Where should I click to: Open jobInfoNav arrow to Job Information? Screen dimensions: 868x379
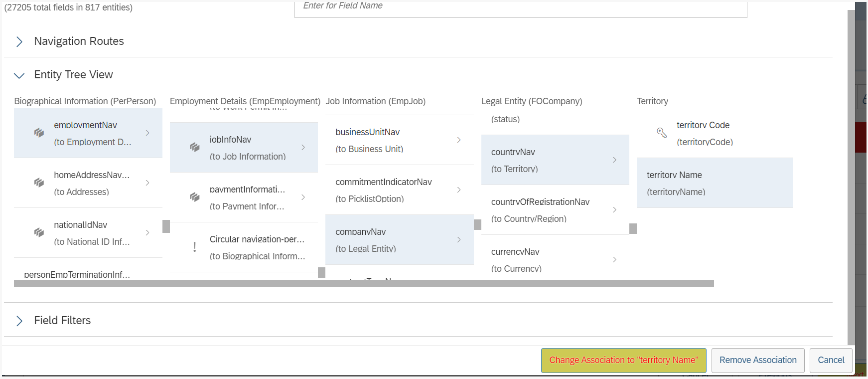click(303, 147)
